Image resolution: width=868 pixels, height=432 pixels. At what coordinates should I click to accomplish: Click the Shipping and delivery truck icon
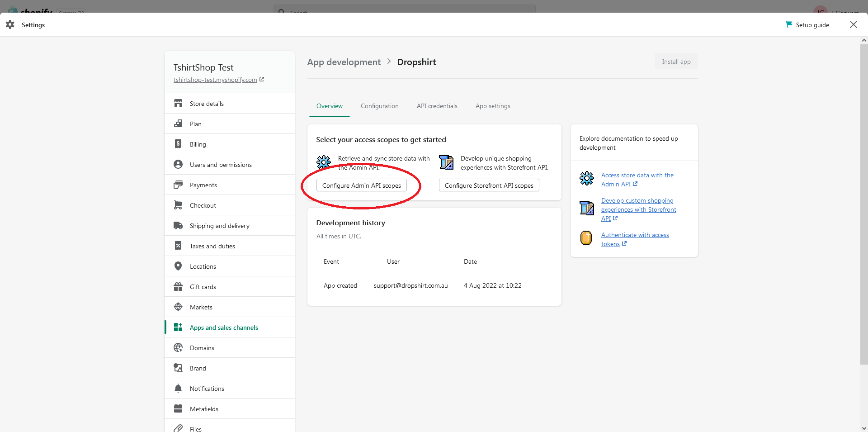(178, 226)
